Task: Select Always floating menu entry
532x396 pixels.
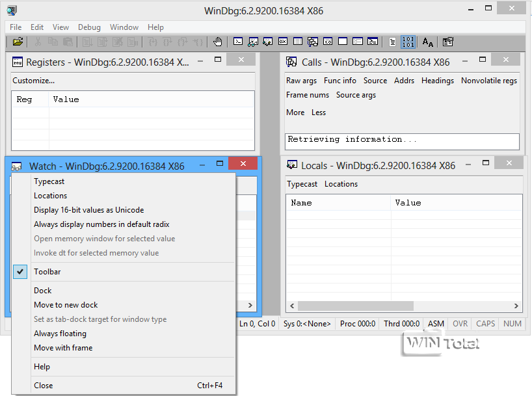Action: (x=123, y=333)
